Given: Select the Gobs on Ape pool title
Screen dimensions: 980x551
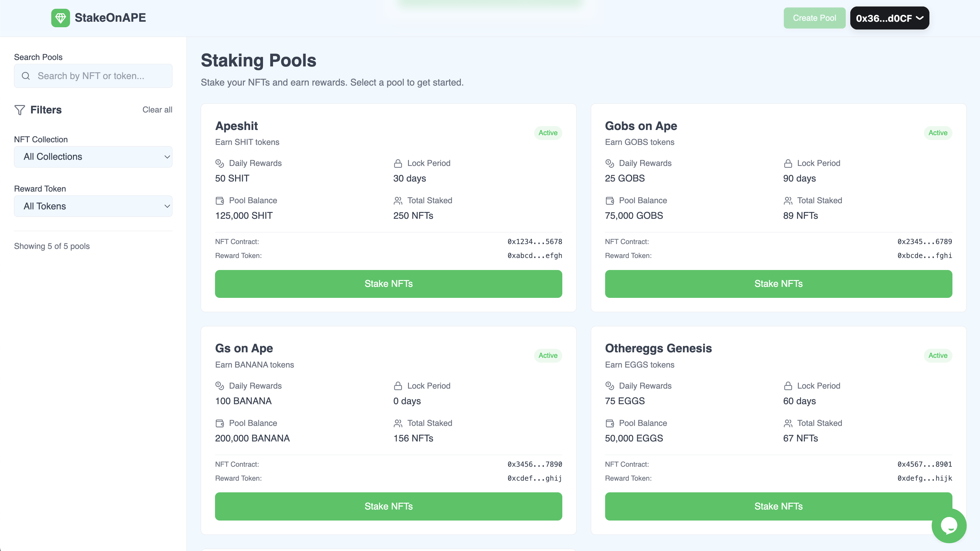Looking at the screenshot, I should pos(641,126).
